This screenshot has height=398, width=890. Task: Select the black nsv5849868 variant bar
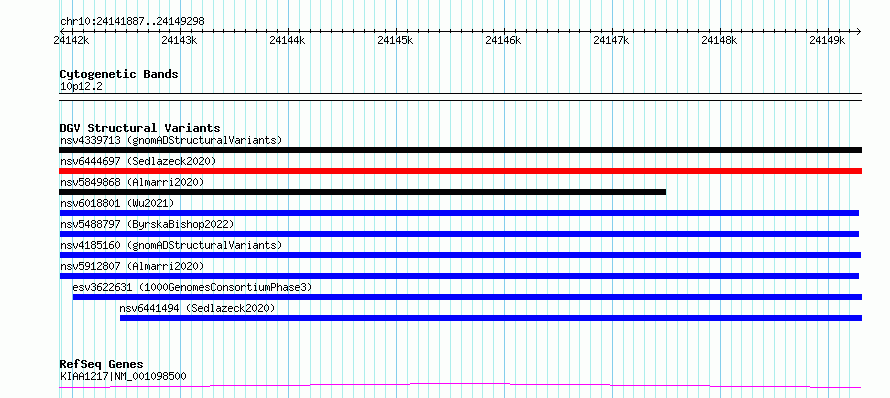pos(363,192)
